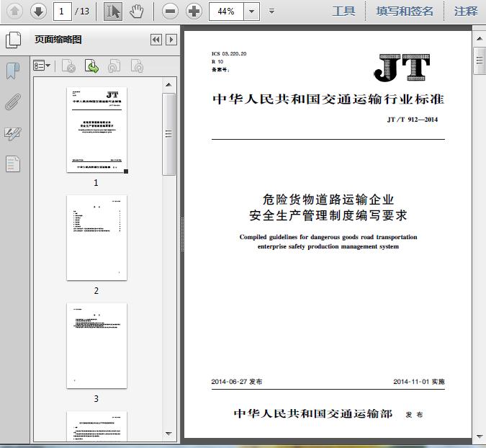The height and width of the screenshot is (448, 486).
Task: Open the 工具 pane
Action: [343, 11]
